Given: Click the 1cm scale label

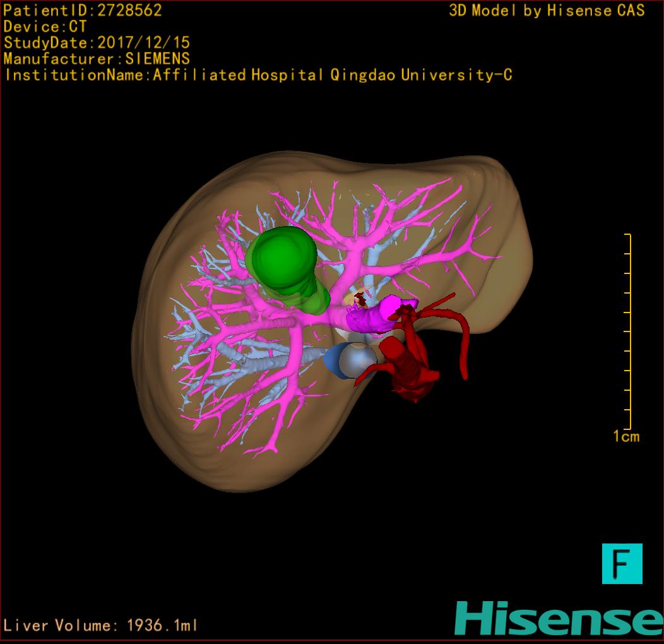Looking at the screenshot, I should click(625, 436).
